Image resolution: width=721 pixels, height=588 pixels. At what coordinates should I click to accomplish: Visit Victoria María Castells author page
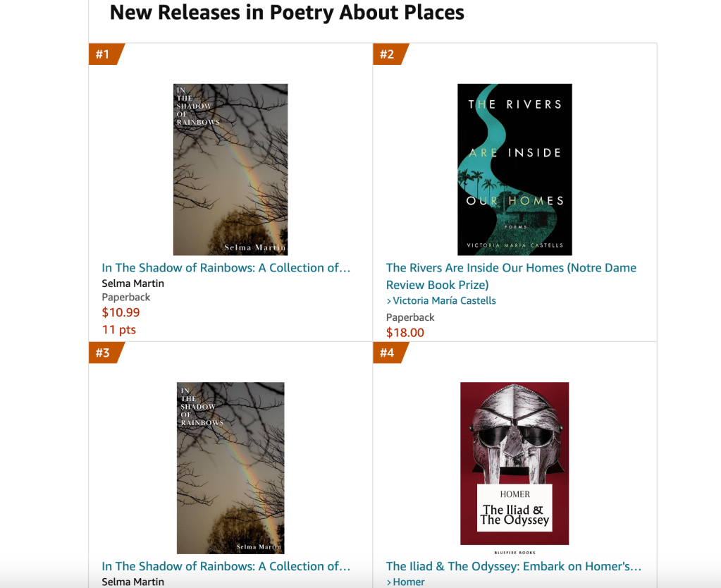(x=444, y=301)
